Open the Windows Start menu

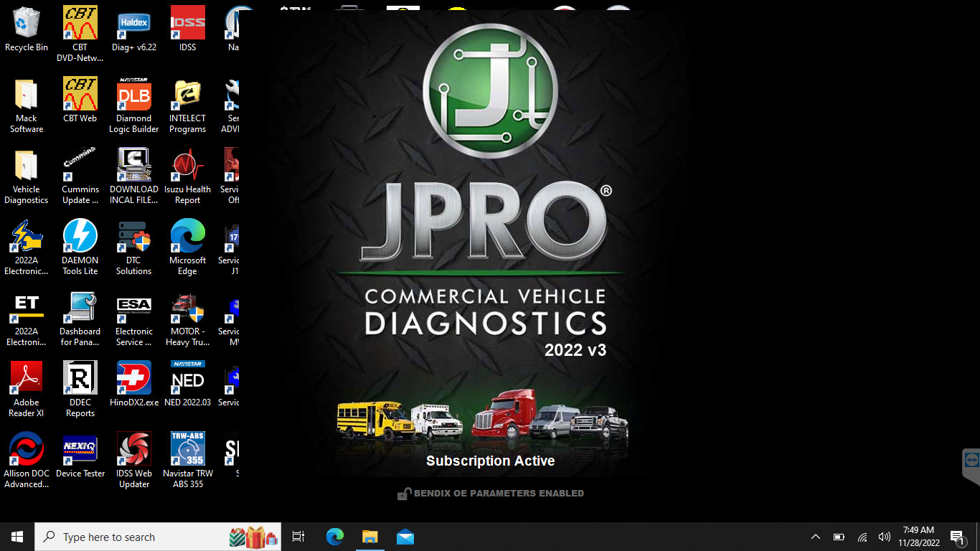tap(17, 537)
